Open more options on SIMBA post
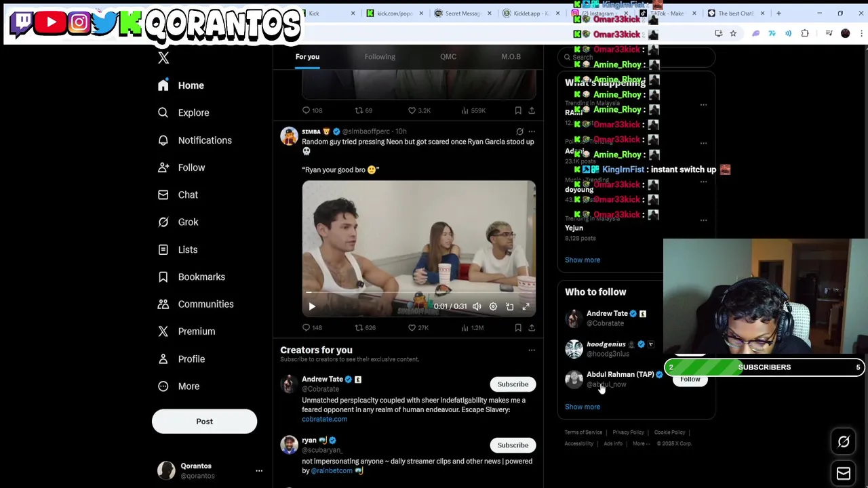The image size is (868, 488). click(x=532, y=131)
